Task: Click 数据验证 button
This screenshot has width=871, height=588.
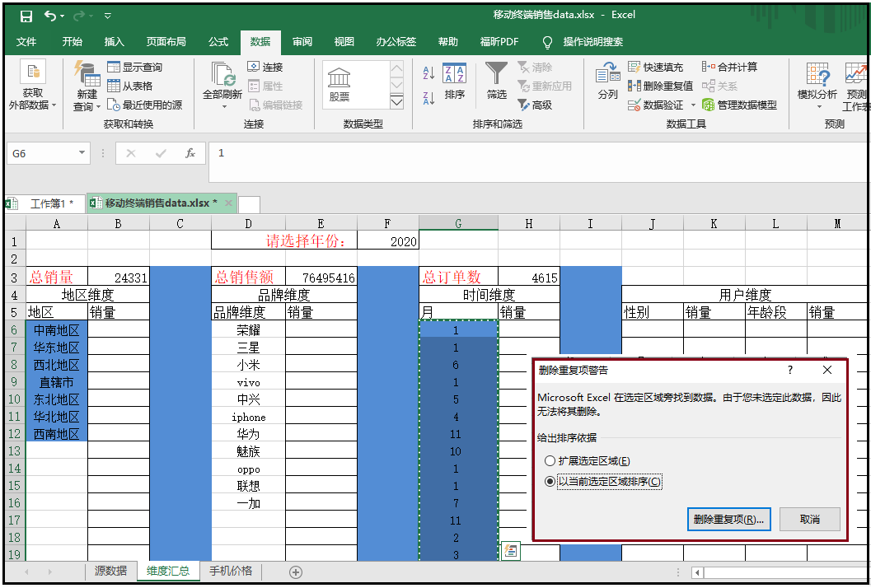Action: [x=656, y=105]
